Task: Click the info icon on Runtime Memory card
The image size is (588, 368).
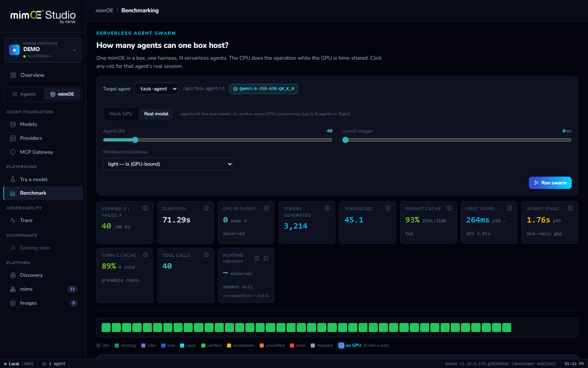Action: pyautogui.click(x=257, y=258)
